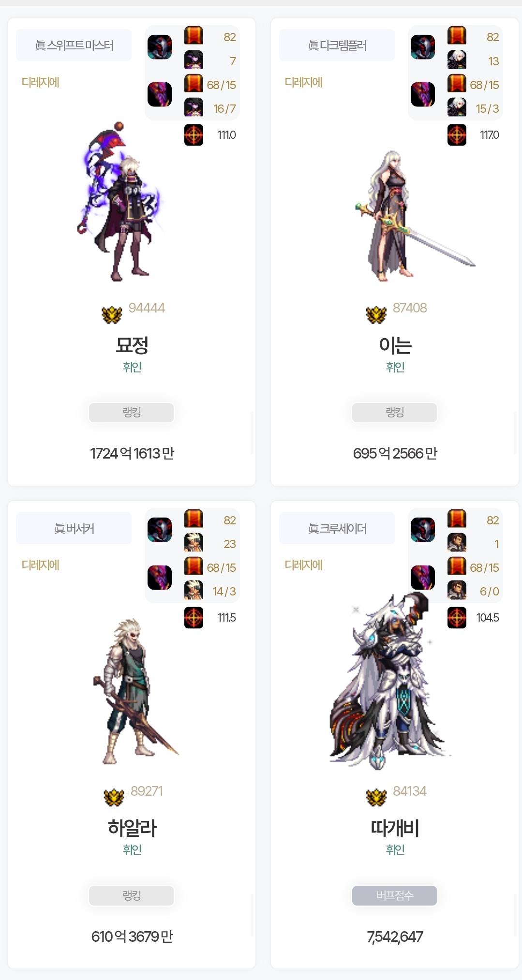Click the 랭킹 button under 하알라
The height and width of the screenshot is (980, 522).
132,895
